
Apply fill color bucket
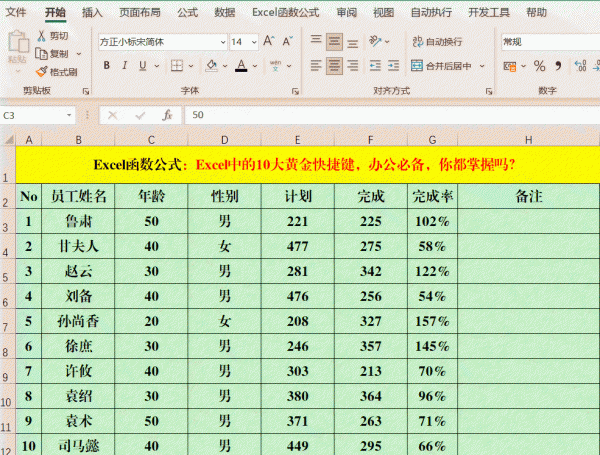[211, 66]
